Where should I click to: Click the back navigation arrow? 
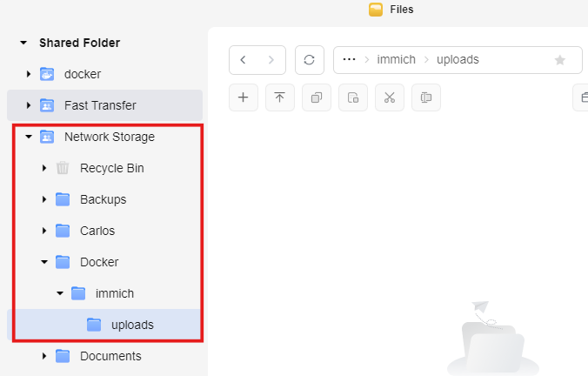pyautogui.click(x=243, y=60)
